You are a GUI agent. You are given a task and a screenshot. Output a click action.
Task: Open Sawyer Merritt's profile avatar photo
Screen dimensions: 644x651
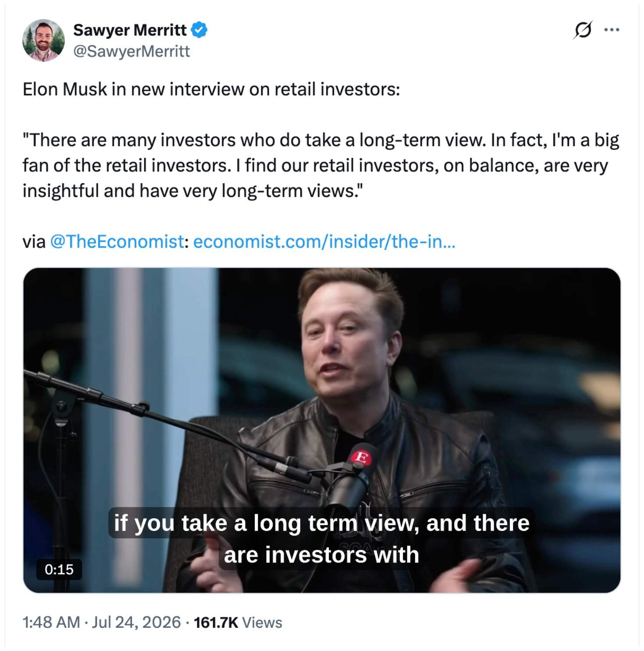(43, 40)
